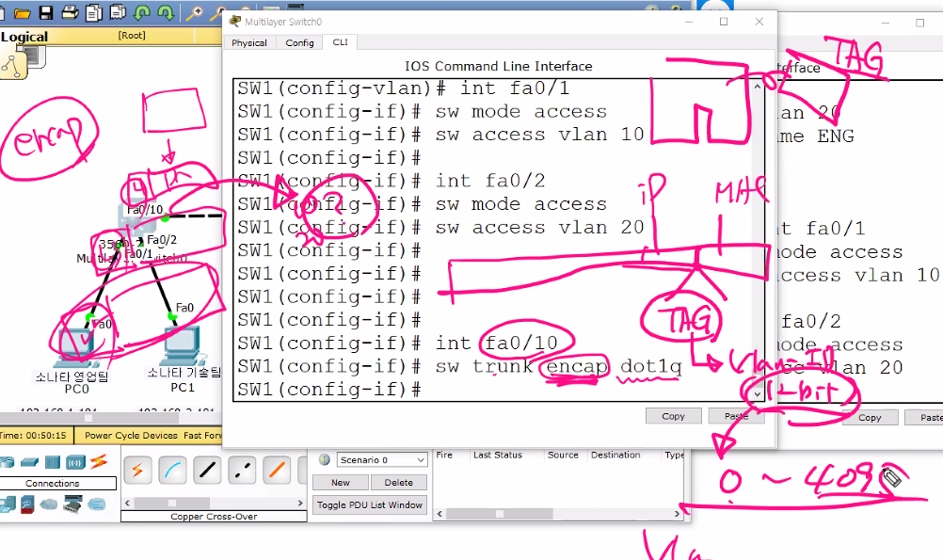Click the Time 00:50:15 readout

[x=34, y=435]
